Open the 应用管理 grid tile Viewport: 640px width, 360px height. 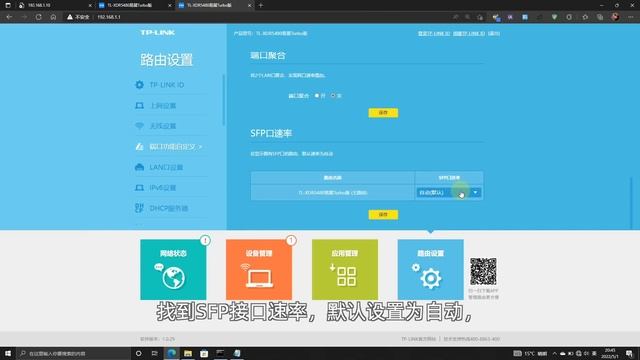(x=345, y=269)
